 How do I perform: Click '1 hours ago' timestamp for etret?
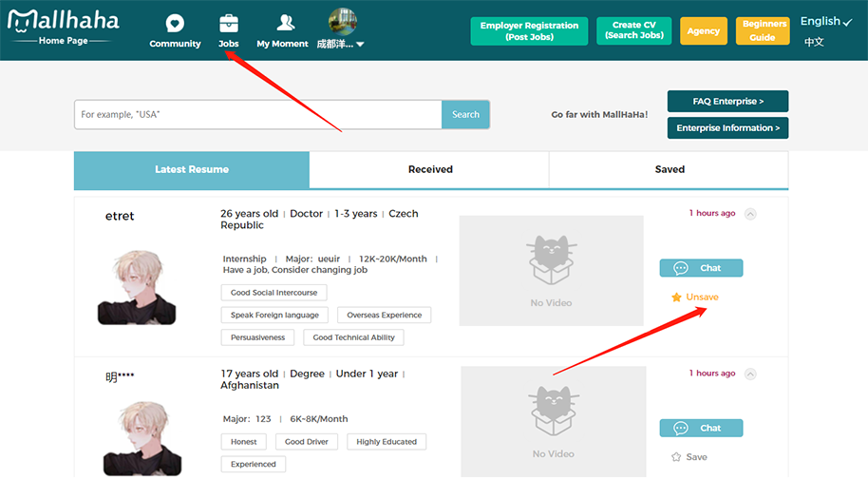pyautogui.click(x=712, y=214)
